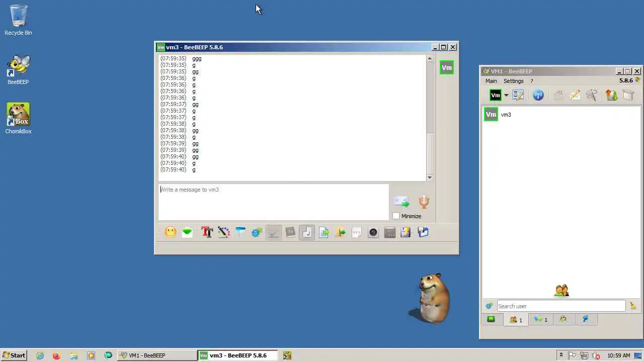This screenshot has width=644, height=362.
Task: Open the Settings menu in VM1 window
Action: (514, 81)
